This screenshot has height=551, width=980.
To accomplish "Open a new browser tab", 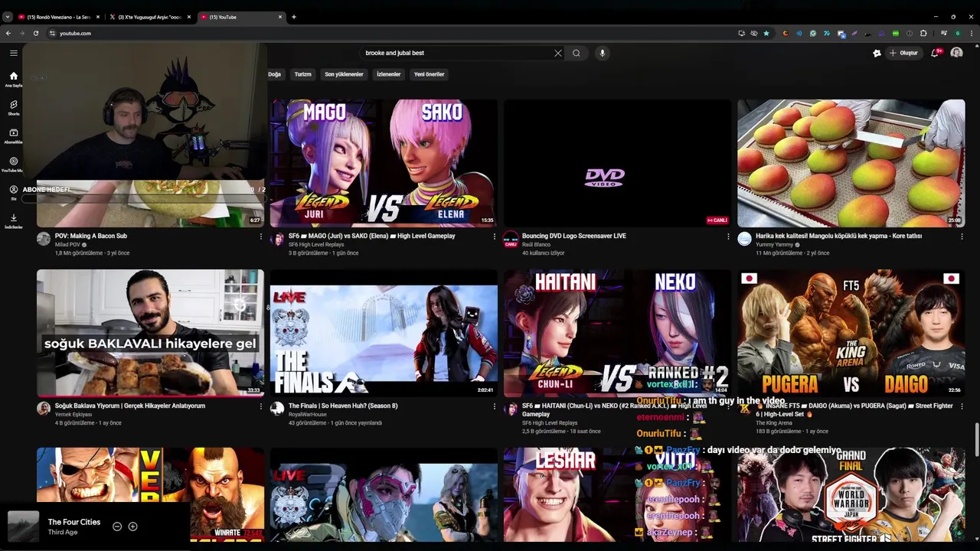I will (x=294, y=17).
